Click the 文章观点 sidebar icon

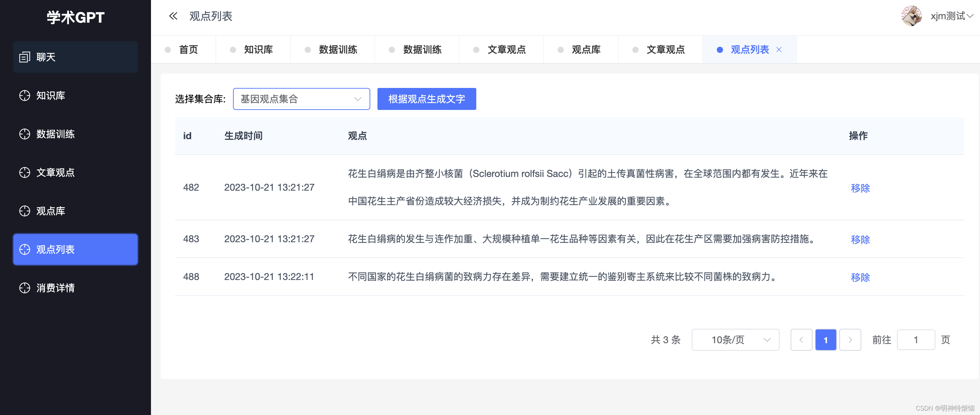[25, 172]
